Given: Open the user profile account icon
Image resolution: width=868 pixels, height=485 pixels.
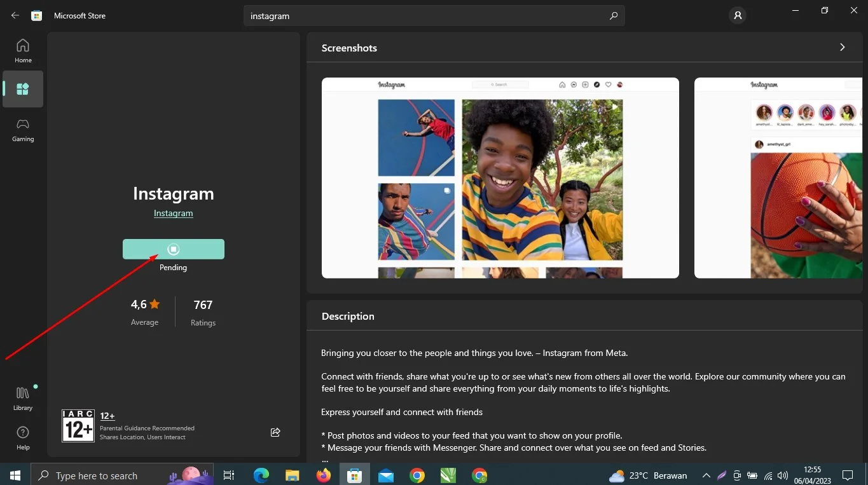Looking at the screenshot, I should [738, 16].
